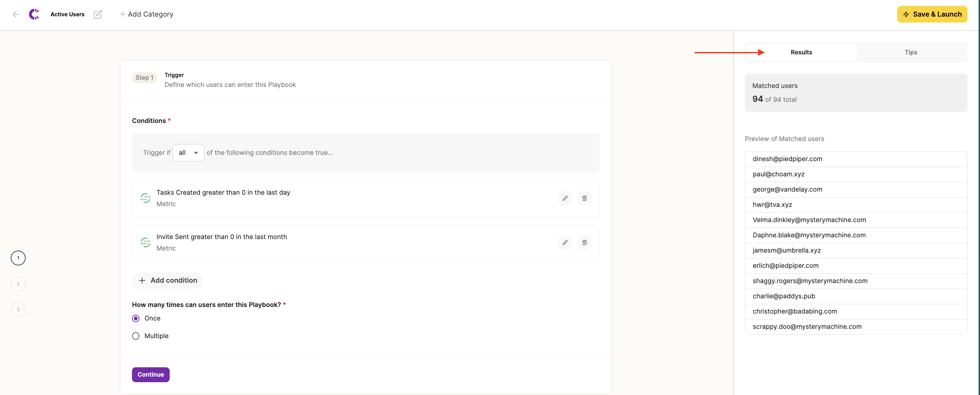
Task: Click the back arrow icon
Action: click(x=16, y=15)
